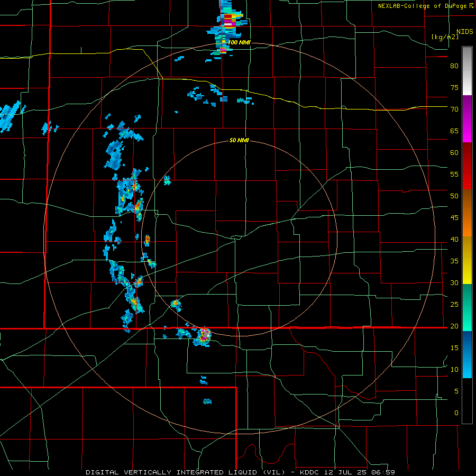The height and width of the screenshot is (476, 476).
Task: Click the 5 value on the color scale
Action: (456, 391)
